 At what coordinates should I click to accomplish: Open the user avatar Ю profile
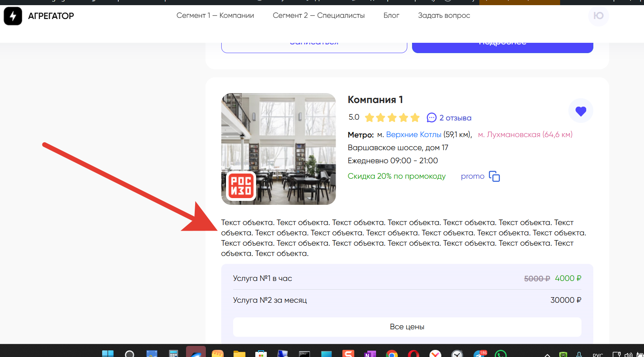pos(598,16)
